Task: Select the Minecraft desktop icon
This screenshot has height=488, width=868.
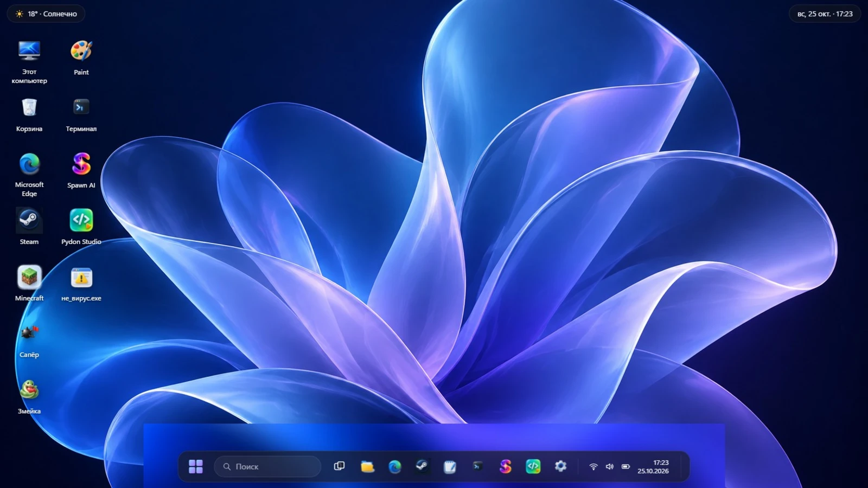Action: click(x=29, y=283)
